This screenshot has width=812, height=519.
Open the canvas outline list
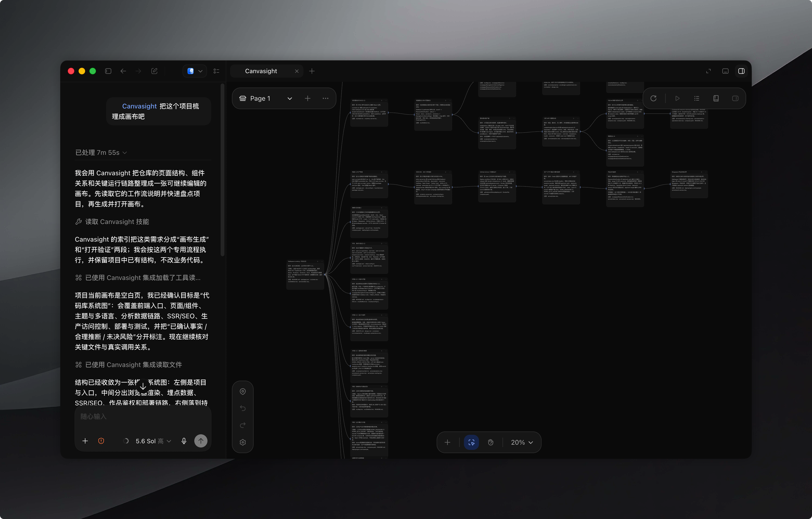click(697, 99)
